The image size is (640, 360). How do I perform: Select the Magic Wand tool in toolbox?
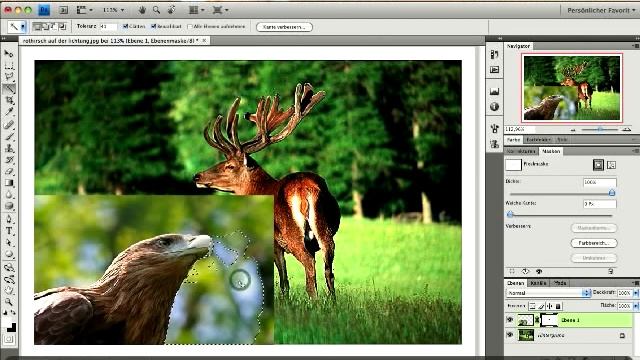click(x=9, y=89)
